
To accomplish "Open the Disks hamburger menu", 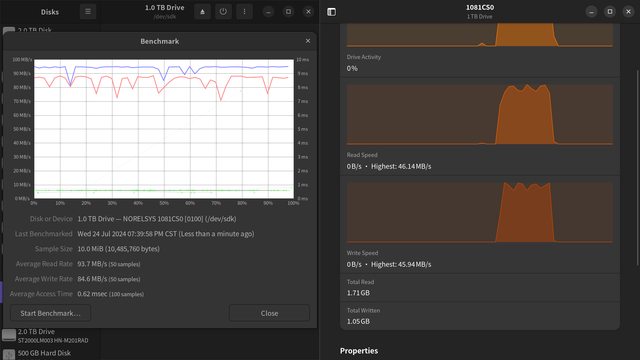I will (x=88, y=11).
